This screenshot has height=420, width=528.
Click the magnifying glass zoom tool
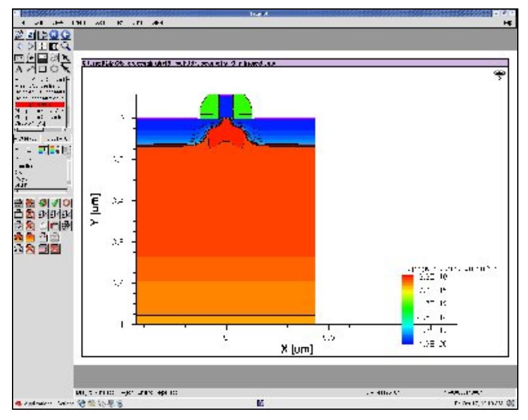point(65,46)
